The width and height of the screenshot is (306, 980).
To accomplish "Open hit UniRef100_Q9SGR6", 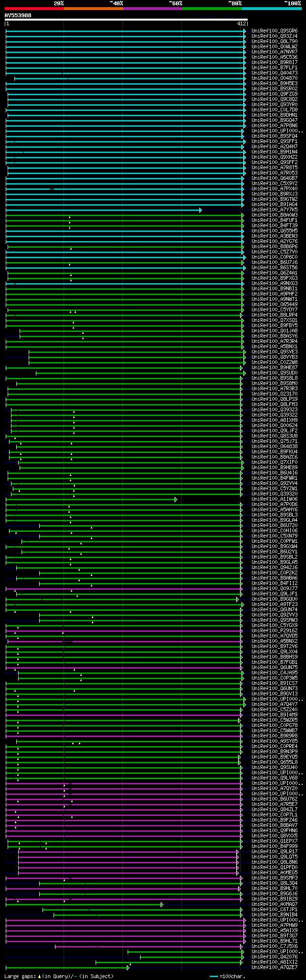I will (x=274, y=31).
